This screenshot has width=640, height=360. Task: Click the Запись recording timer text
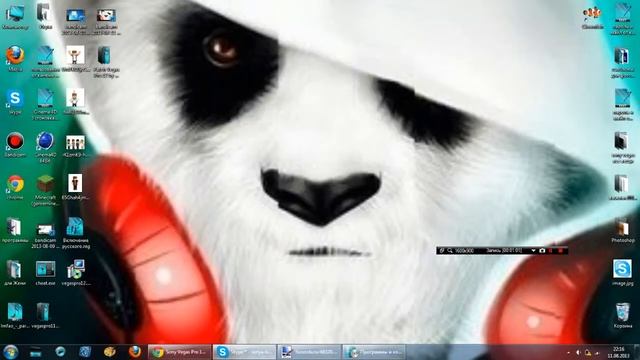click(504, 251)
